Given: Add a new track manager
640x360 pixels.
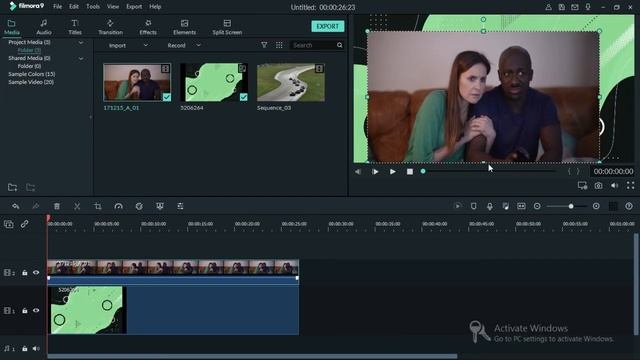Looking at the screenshot, I should (x=9, y=224).
